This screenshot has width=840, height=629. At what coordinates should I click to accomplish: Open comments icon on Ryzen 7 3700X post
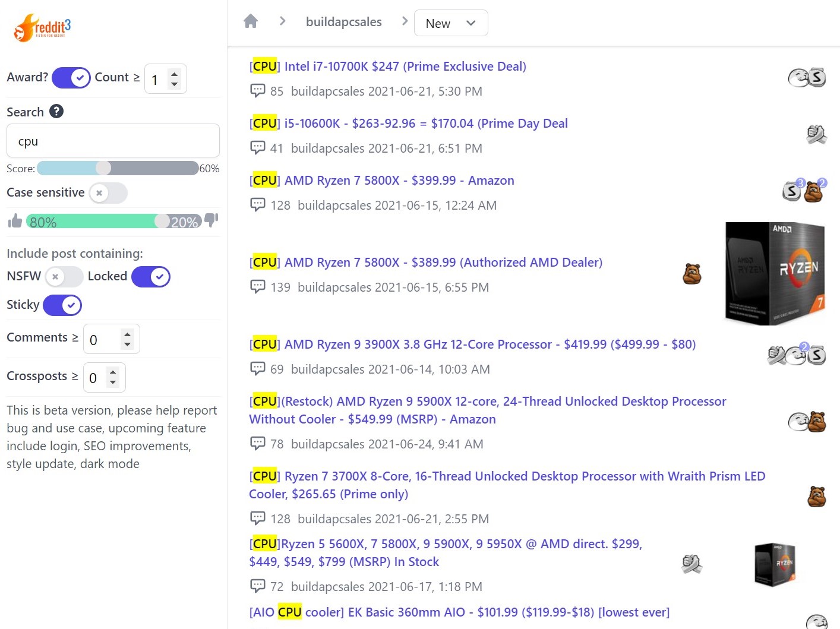(x=258, y=519)
